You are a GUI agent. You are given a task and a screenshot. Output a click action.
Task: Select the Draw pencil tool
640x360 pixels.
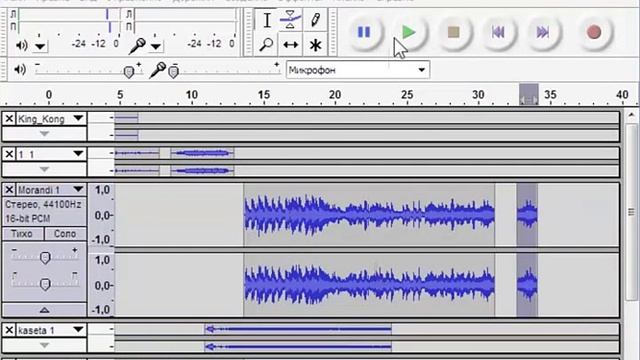315,20
